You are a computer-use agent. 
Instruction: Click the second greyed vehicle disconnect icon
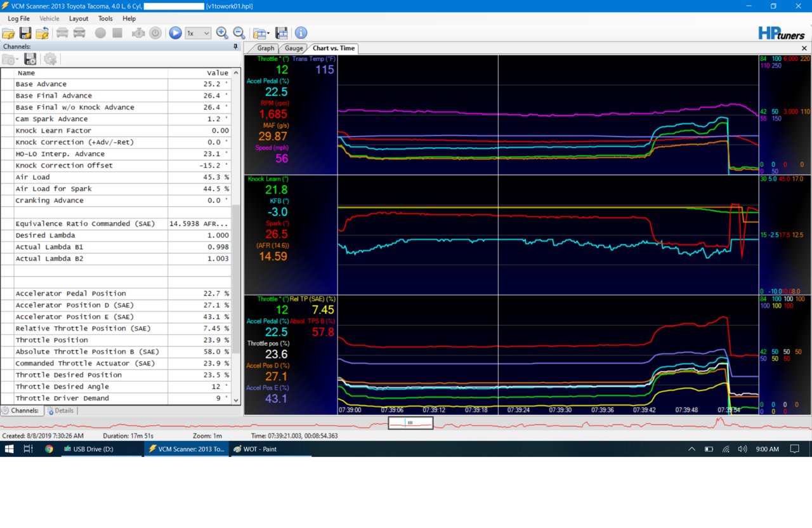coord(79,33)
